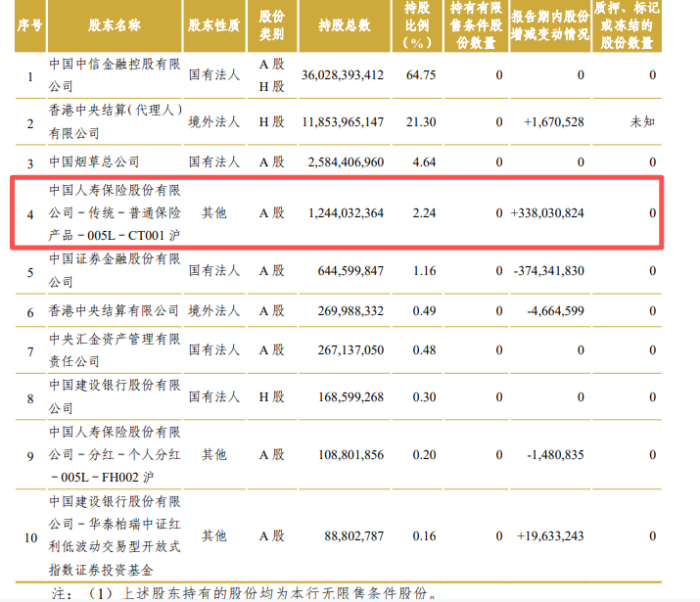The image size is (700, 602).
Task: Click the value 11,853,965,147
Action: pos(343,121)
